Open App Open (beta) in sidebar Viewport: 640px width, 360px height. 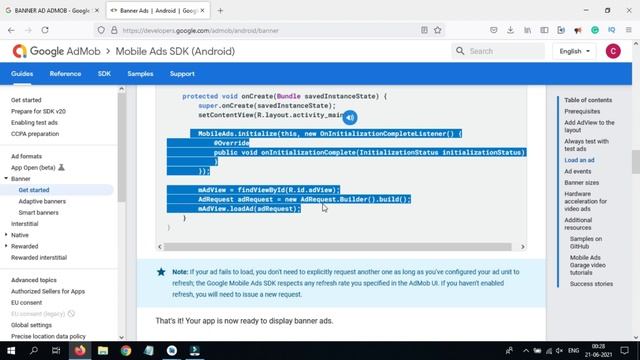point(33,167)
